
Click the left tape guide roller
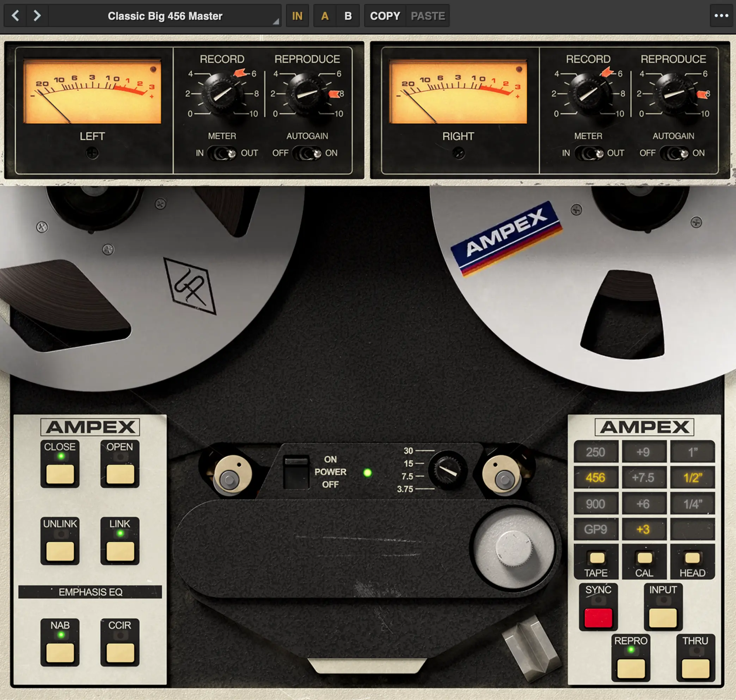[x=232, y=475]
